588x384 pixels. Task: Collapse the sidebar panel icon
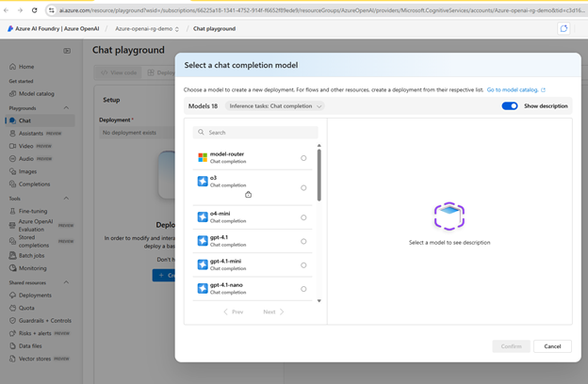(67, 51)
